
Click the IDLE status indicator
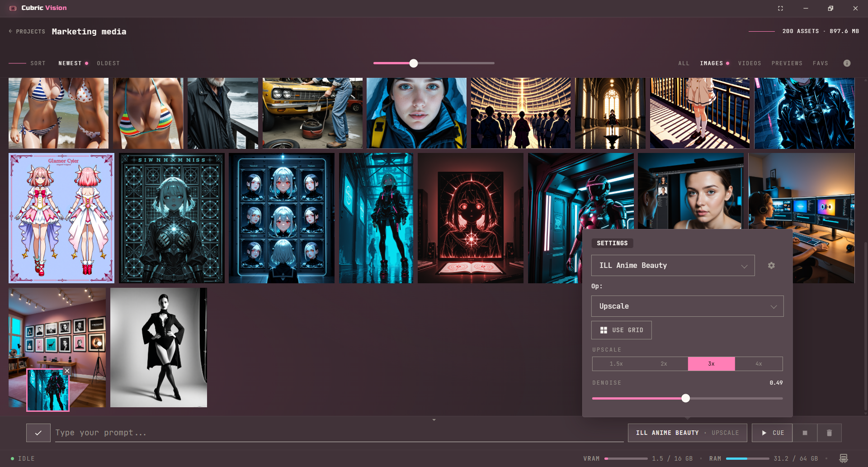pos(23,458)
